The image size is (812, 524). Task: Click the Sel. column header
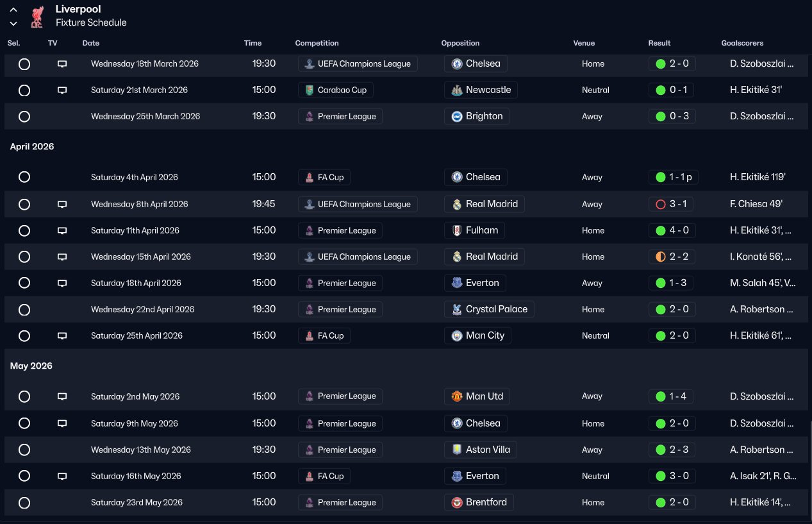13,43
